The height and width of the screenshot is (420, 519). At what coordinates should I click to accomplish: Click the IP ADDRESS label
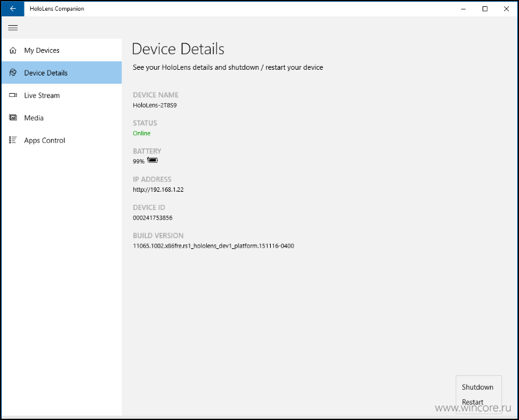pos(152,179)
